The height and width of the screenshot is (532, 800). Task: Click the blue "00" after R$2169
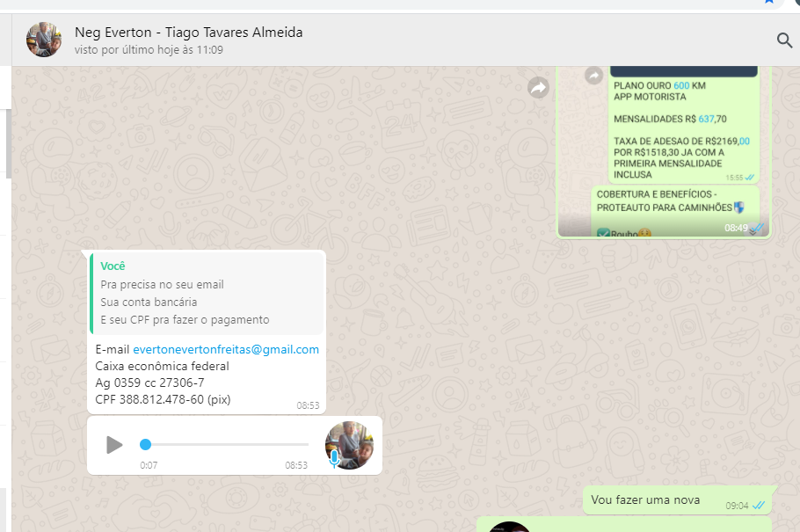744,141
